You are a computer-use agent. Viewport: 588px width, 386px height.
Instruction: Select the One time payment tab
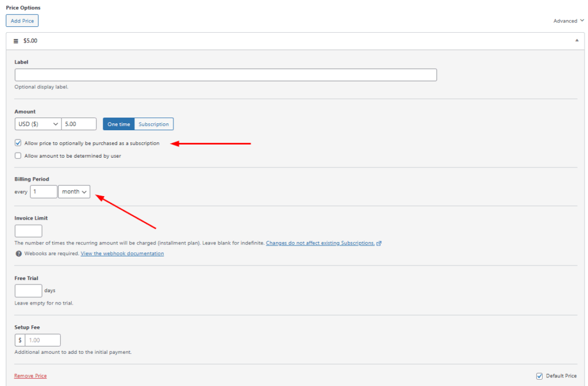pyautogui.click(x=119, y=124)
